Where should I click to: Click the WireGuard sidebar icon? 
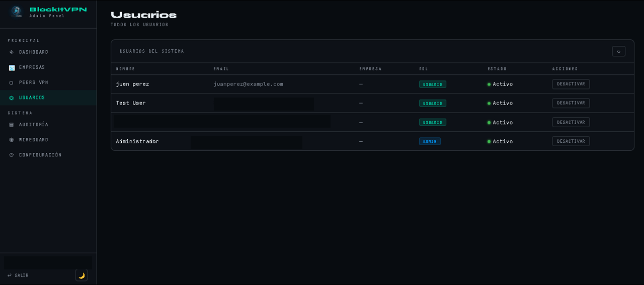(12, 140)
